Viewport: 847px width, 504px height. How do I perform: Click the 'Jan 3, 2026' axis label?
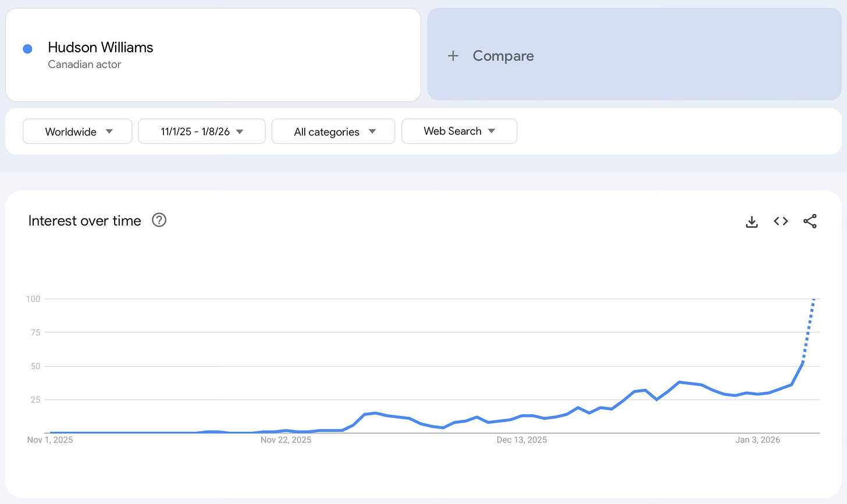(757, 440)
